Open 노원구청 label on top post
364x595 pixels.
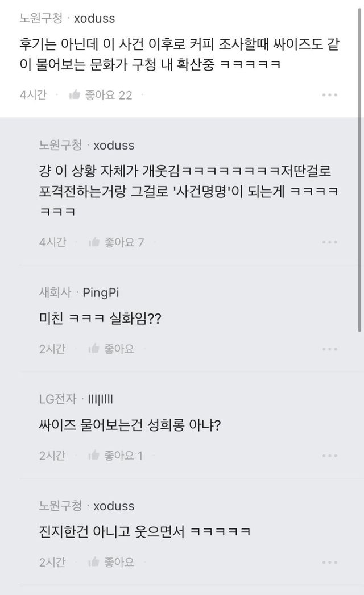tap(41, 18)
